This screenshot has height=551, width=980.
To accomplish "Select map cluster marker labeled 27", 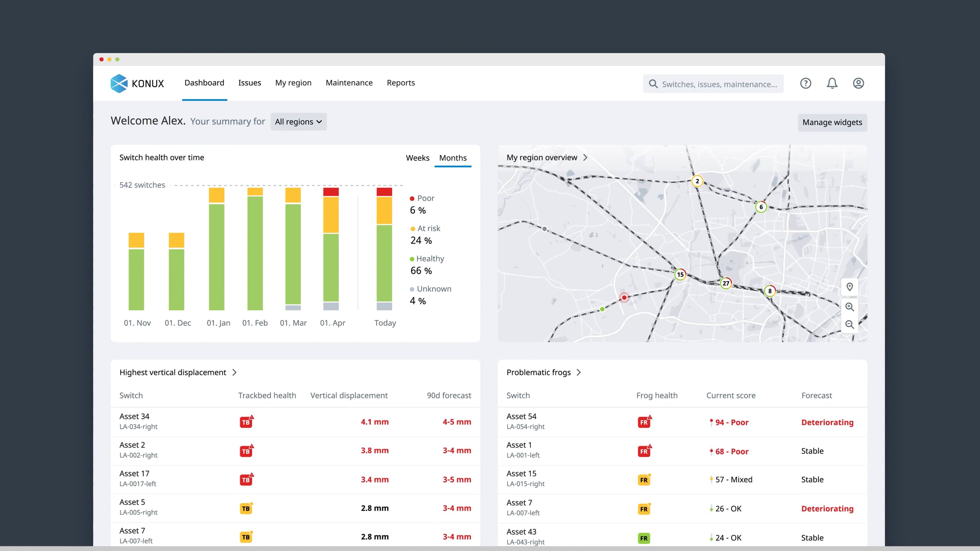I will [726, 283].
